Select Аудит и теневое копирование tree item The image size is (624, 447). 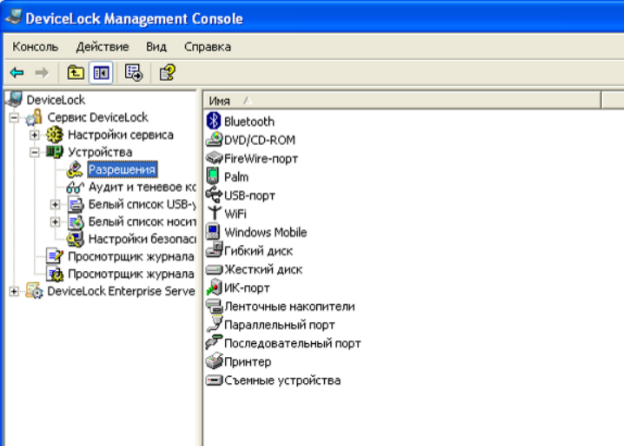click(x=140, y=187)
